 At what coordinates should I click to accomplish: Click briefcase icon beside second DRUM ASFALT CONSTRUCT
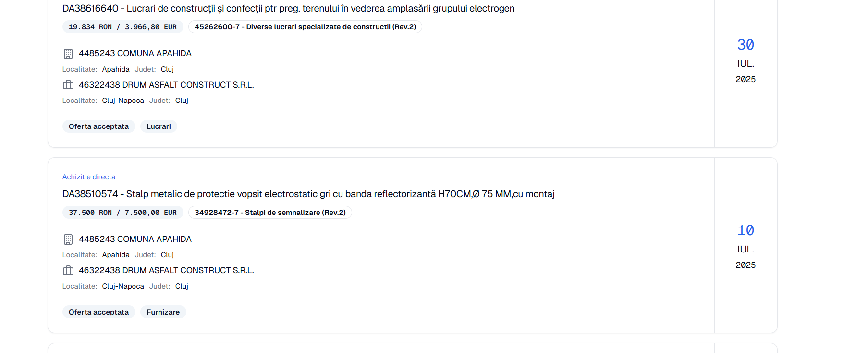tap(68, 271)
